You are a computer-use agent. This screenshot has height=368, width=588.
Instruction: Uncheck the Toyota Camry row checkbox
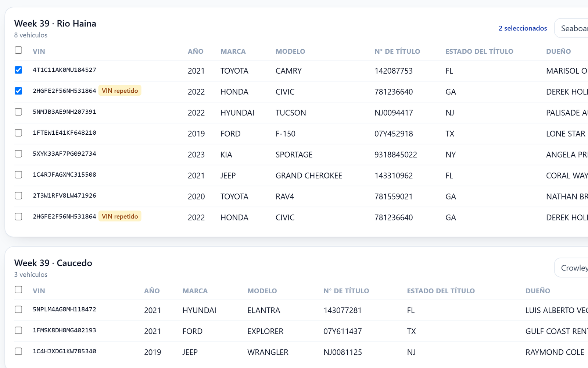[x=18, y=70]
